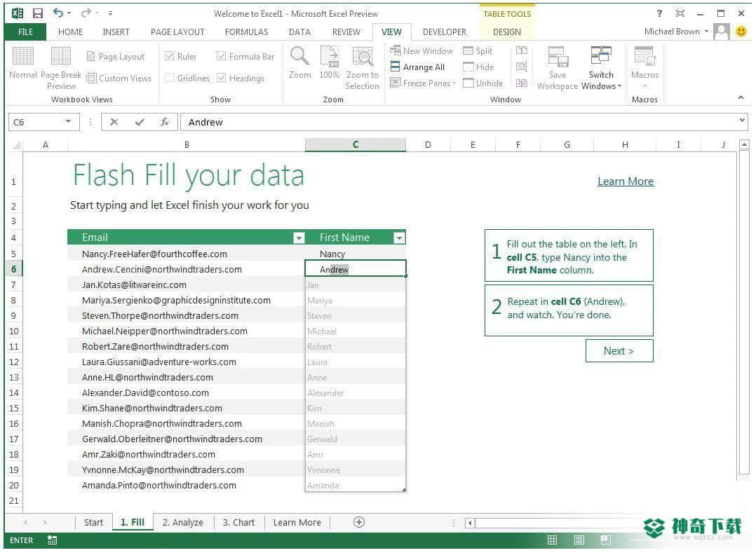Screen dimensions: 756x555
Task: Open the DESIGN table tools tab
Action: [x=507, y=32]
